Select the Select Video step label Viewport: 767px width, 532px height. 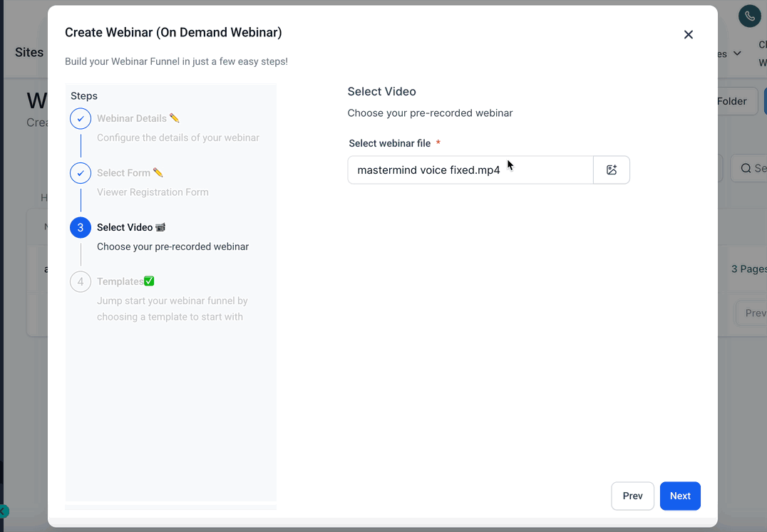125,227
